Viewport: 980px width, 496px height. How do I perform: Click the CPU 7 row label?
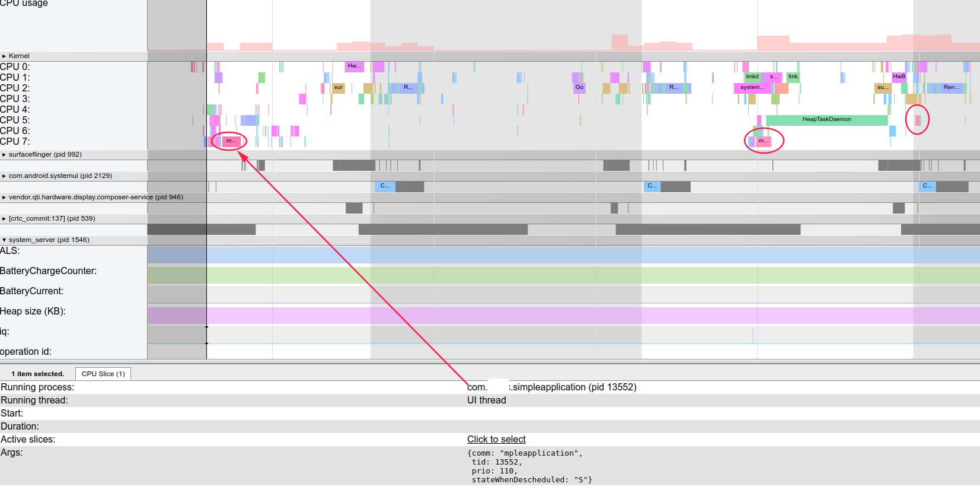[15, 142]
